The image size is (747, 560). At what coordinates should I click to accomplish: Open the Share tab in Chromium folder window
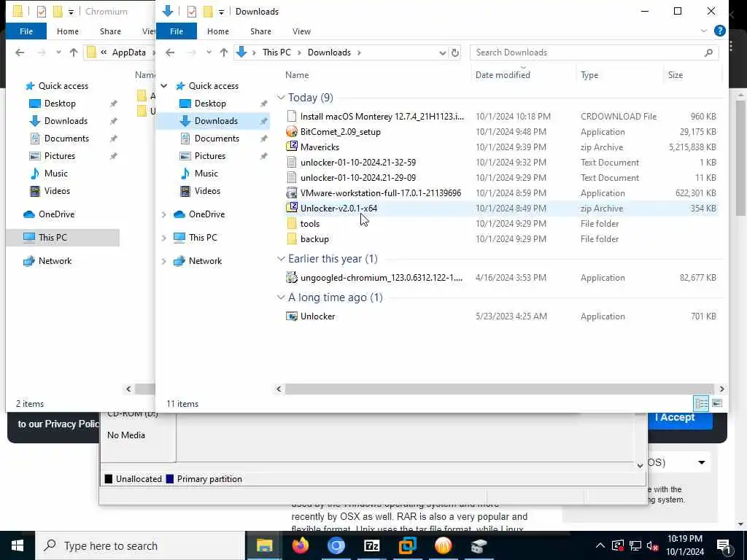click(x=110, y=31)
